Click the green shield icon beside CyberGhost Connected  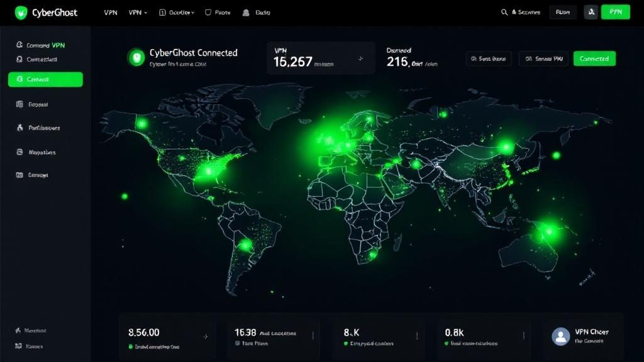(136, 57)
